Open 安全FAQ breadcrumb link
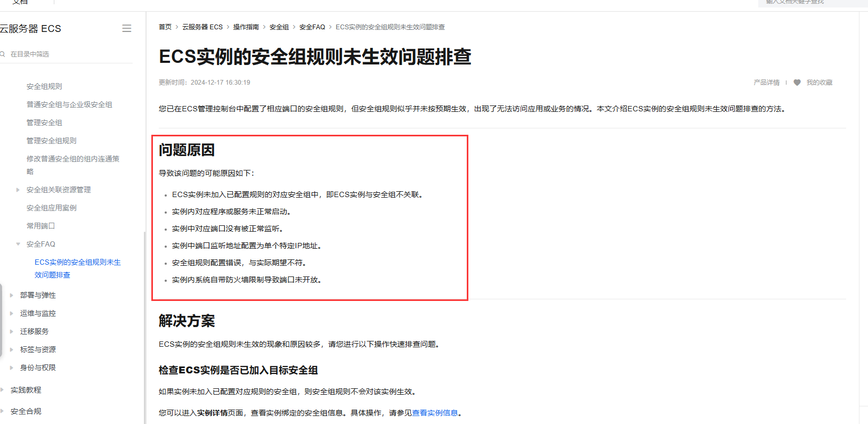 click(312, 27)
